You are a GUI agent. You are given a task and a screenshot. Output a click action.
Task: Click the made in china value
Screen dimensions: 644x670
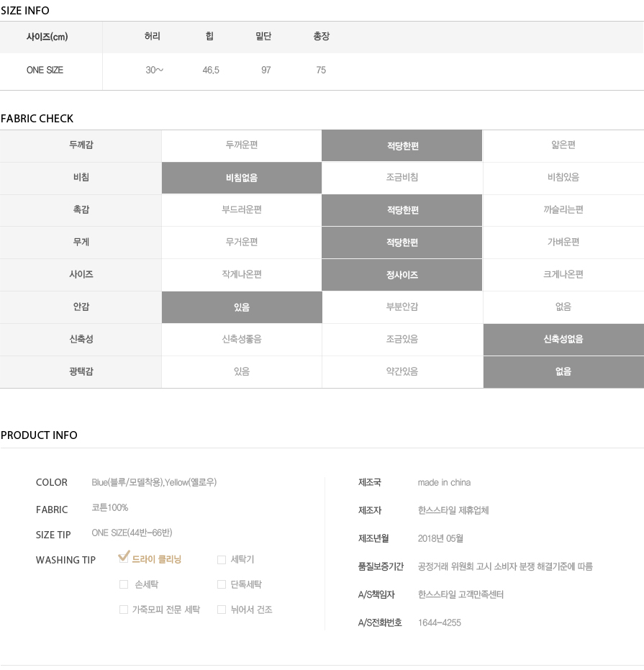click(444, 482)
